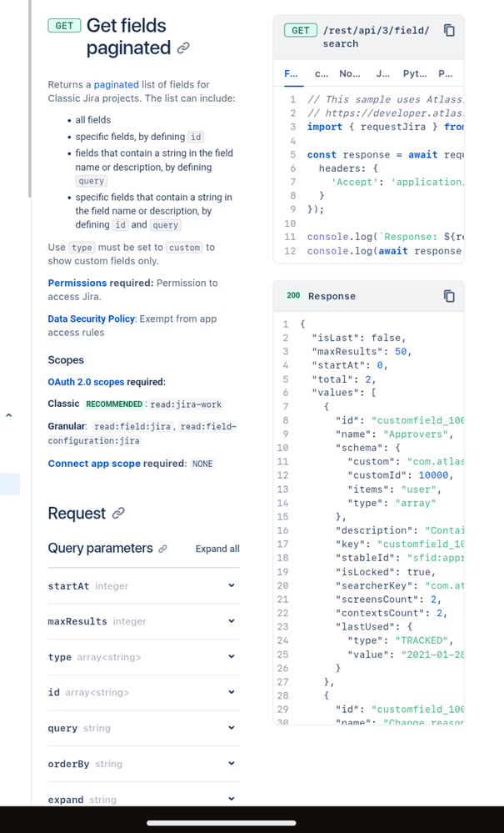Viewport: 504px width, 833px height.
Task: Copy anchor link beside Request heading
Action: [118, 513]
